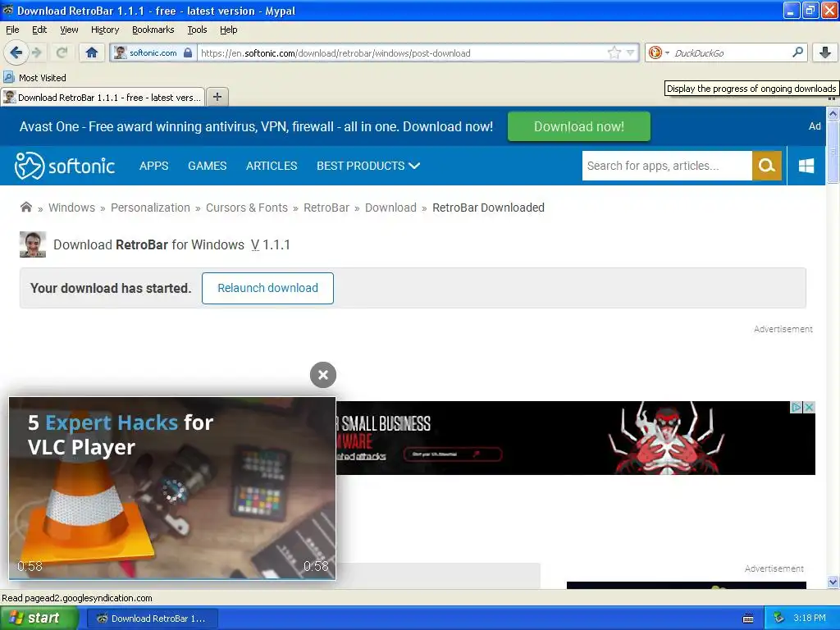Click the page scrollbar down arrow
Viewport: 840px width, 630px height.
833,582
